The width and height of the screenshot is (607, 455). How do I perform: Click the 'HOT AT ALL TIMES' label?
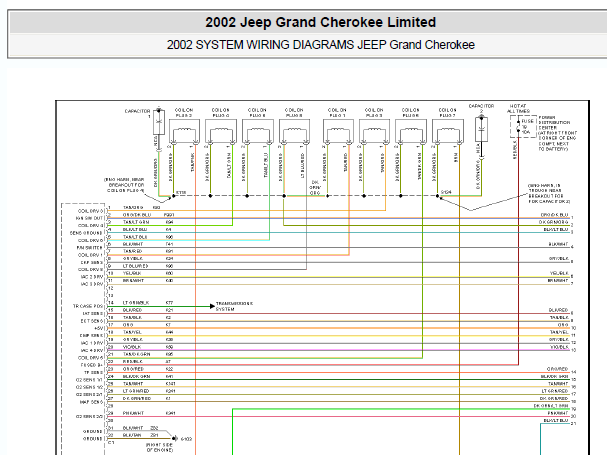click(518, 108)
